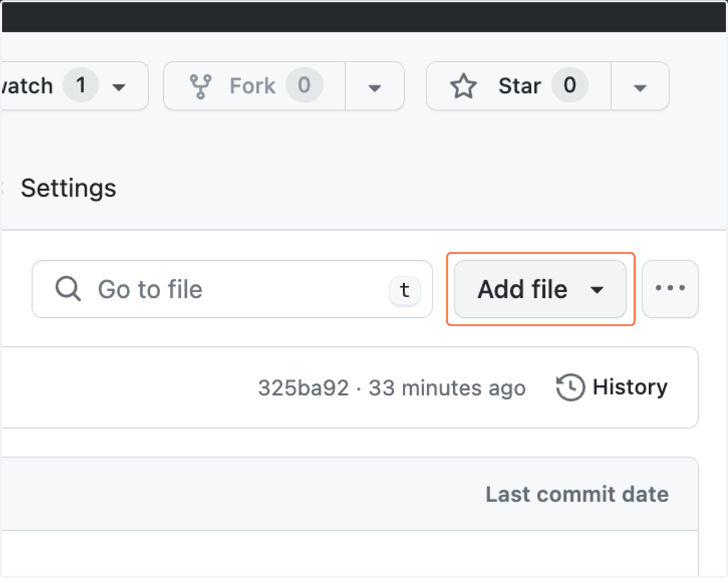Open the commit History
Viewport: 728px width, 578px height.
click(x=612, y=387)
